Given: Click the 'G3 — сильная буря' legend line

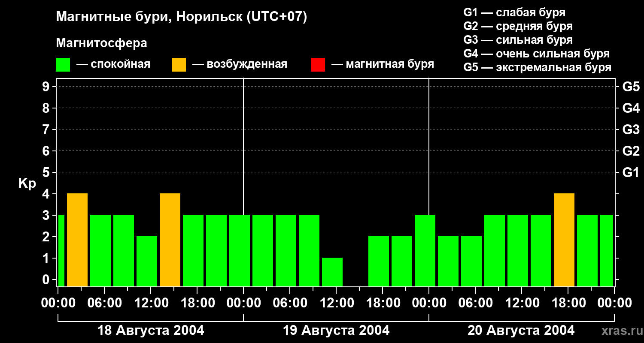Looking at the screenshot, I should [518, 40].
